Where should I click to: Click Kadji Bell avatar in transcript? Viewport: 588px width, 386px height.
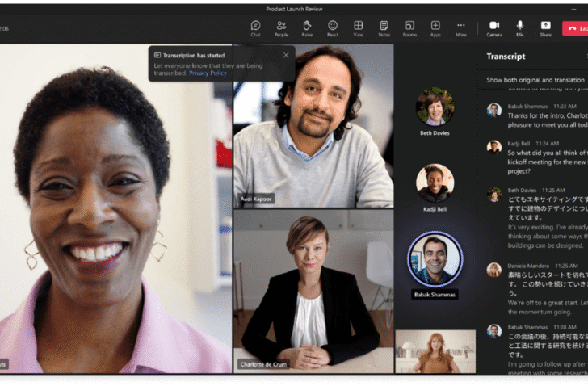click(x=494, y=147)
